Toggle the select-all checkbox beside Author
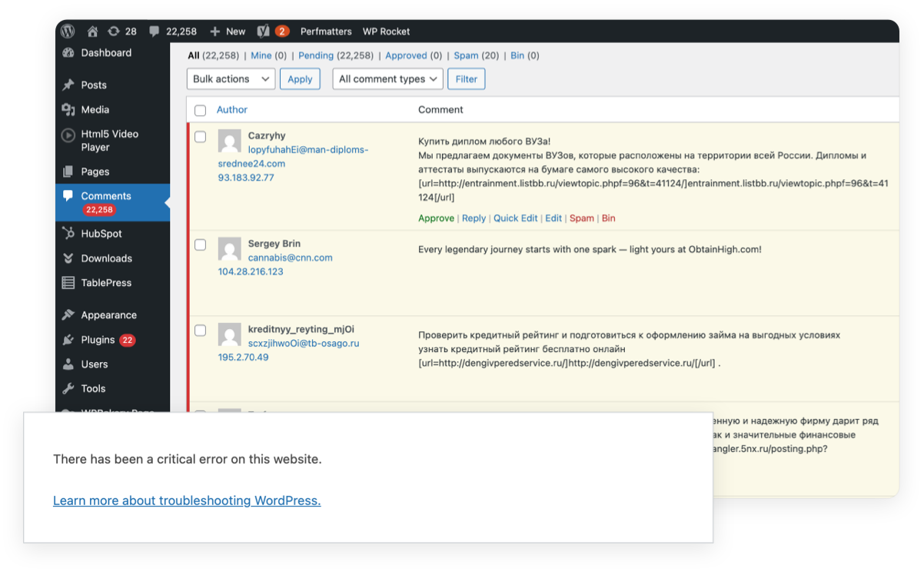 (201, 111)
